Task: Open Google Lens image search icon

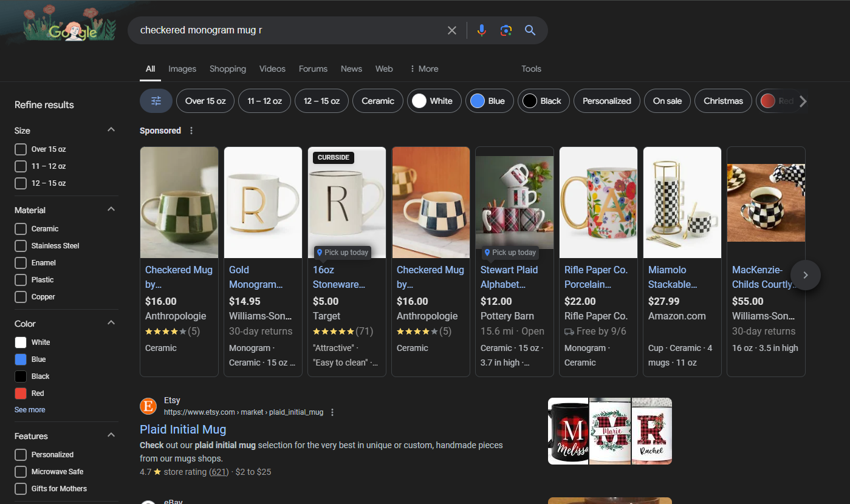Action: click(x=506, y=30)
